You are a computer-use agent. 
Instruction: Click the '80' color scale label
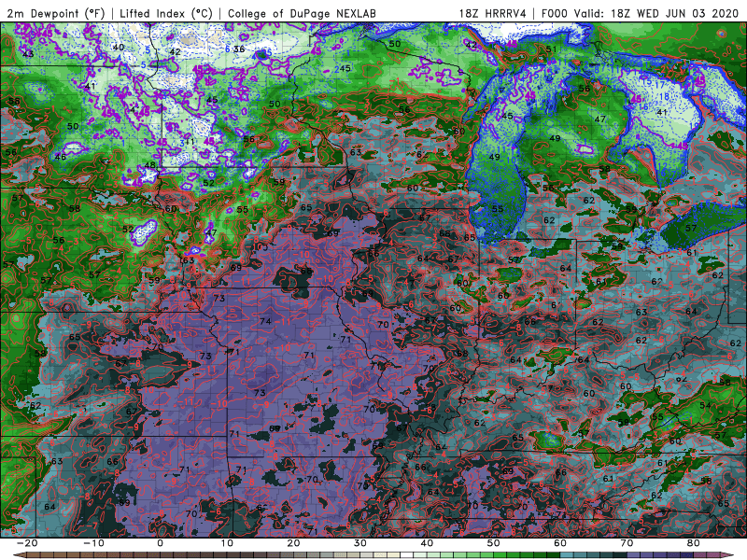pos(694,543)
